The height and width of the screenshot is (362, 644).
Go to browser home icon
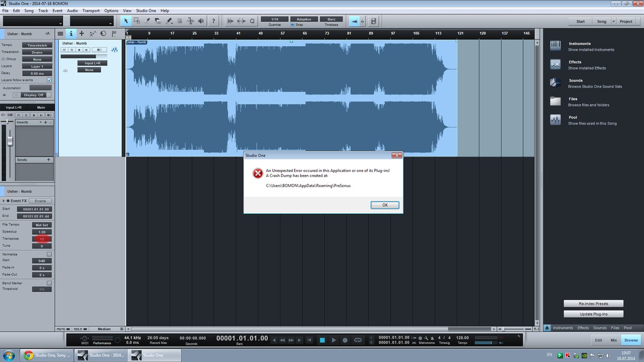pos(547,328)
